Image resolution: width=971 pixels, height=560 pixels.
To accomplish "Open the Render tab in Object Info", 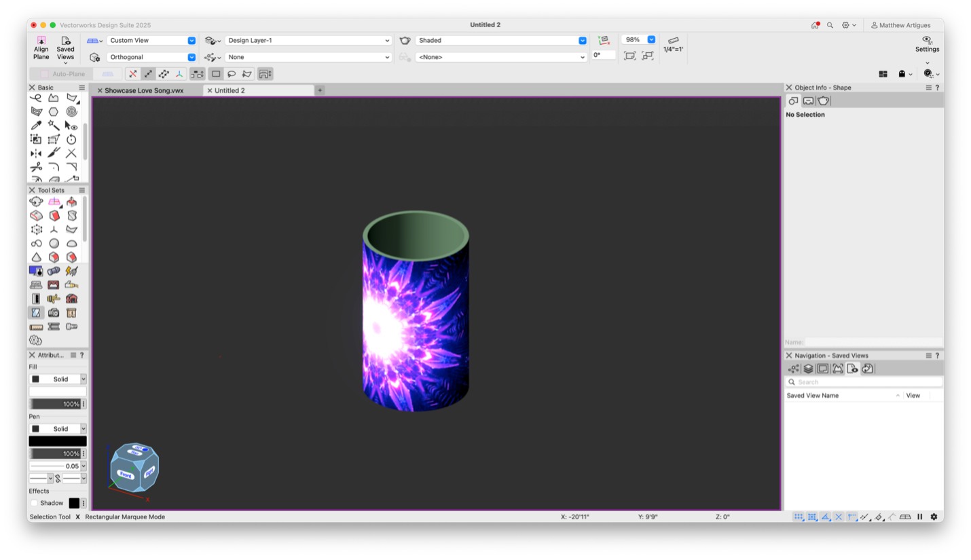I will click(823, 101).
